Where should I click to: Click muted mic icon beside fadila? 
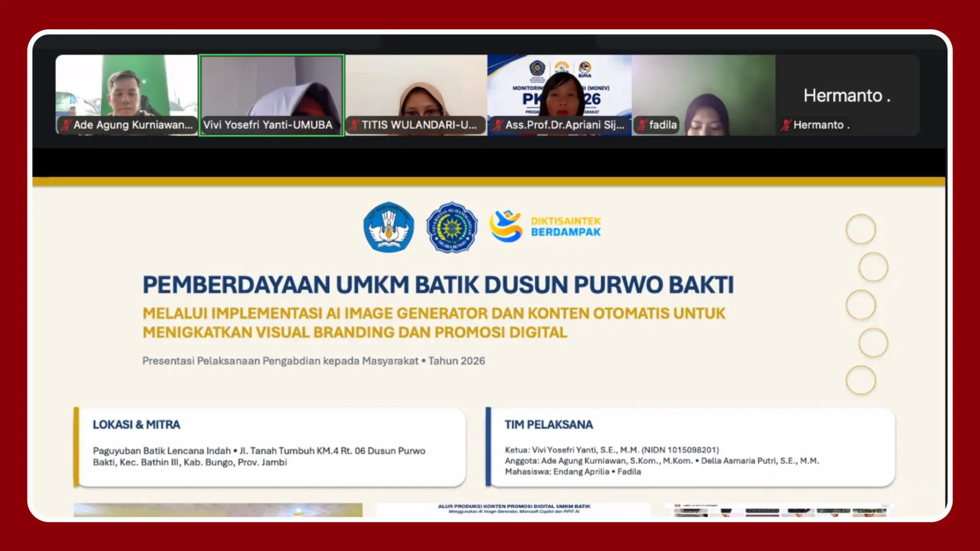coord(642,125)
